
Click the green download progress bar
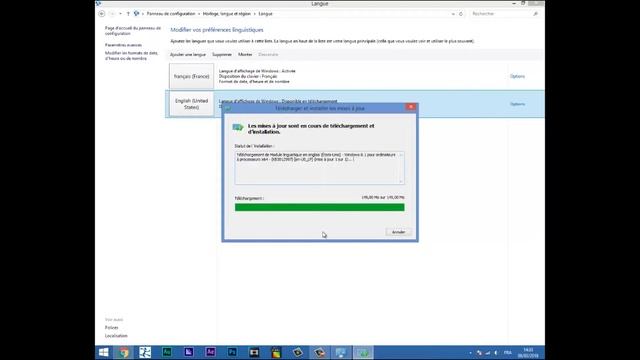pyautogui.click(x=320, y=207)
